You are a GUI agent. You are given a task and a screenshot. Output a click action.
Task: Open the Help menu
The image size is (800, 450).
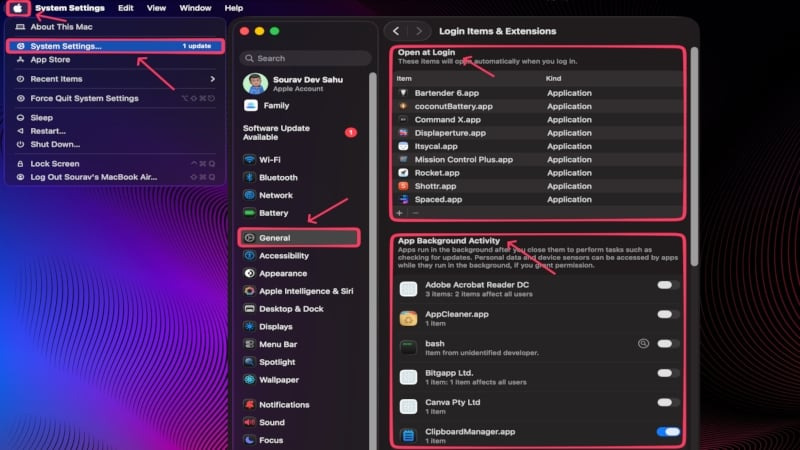click(x=234, y=8)
